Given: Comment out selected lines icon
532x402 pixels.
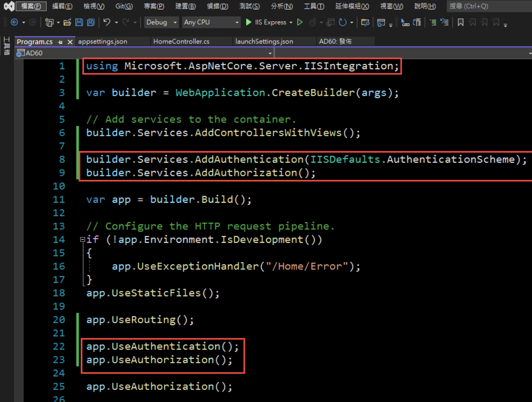Looking at the screenshot, I should point(433,22).
